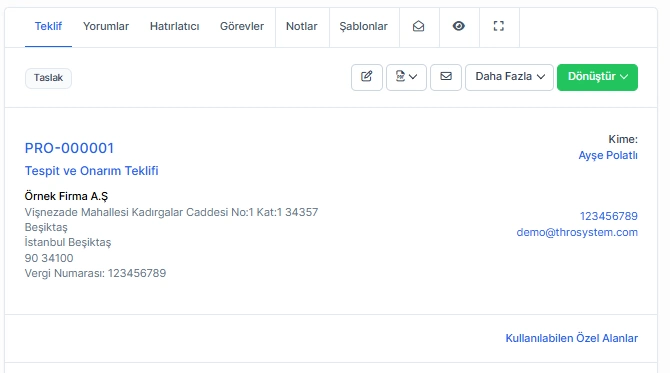Open the Hatırlatıcı tab
The height and width of the screenshot is (373, 670).
coord(174,26)
